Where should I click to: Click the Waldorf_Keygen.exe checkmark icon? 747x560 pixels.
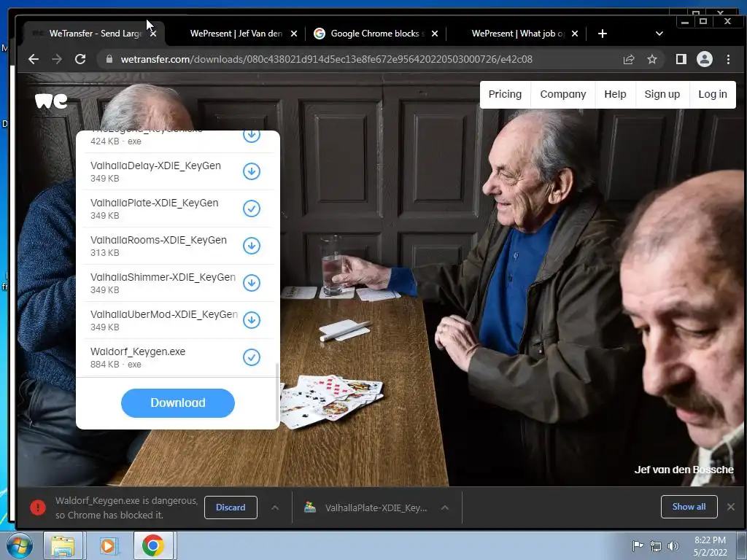tap(252, 357)
